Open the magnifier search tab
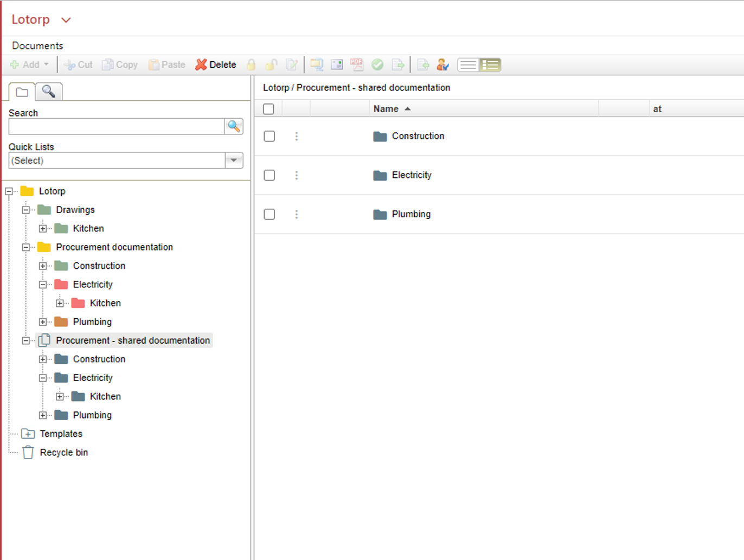744x560 pixels. pos(49,92)
